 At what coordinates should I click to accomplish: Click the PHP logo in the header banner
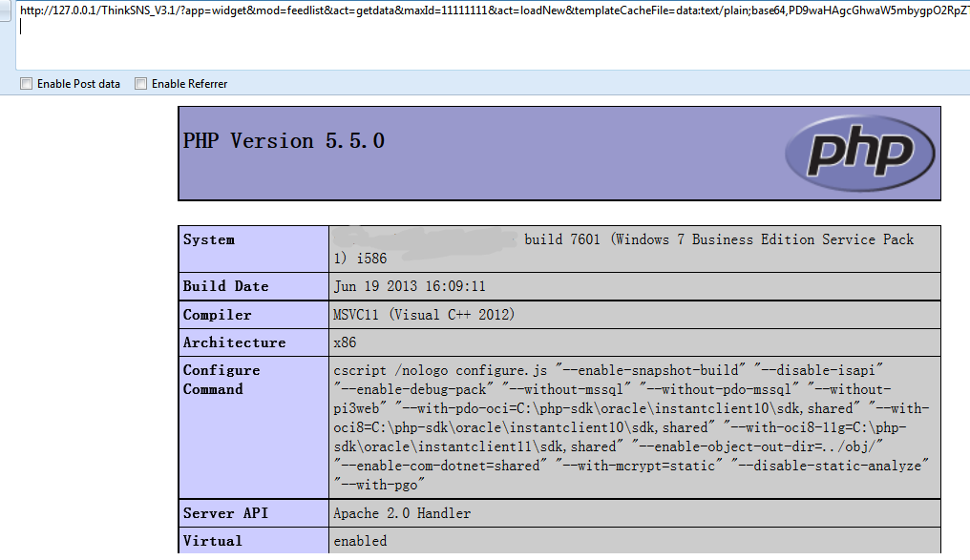point(860,153)
